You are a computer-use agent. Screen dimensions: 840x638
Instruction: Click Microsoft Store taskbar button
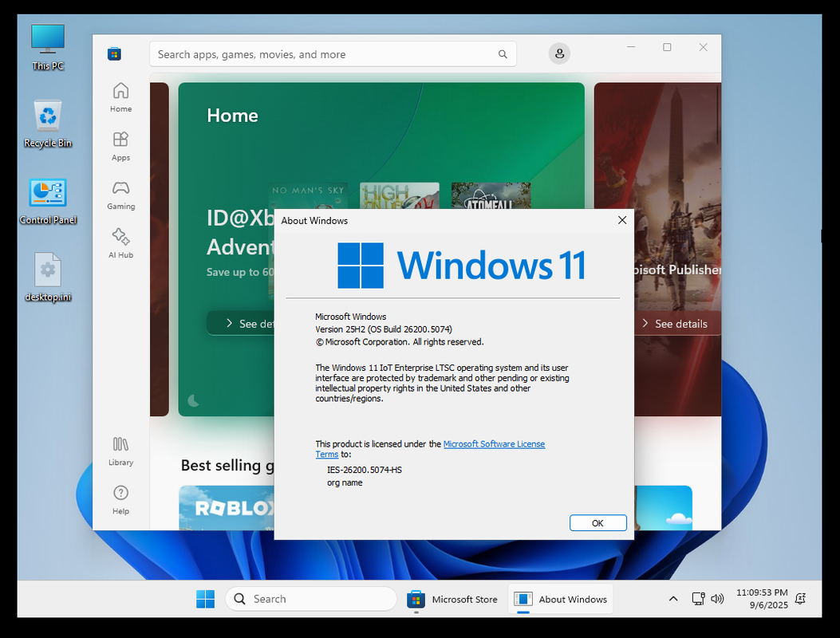click(452, 599)
